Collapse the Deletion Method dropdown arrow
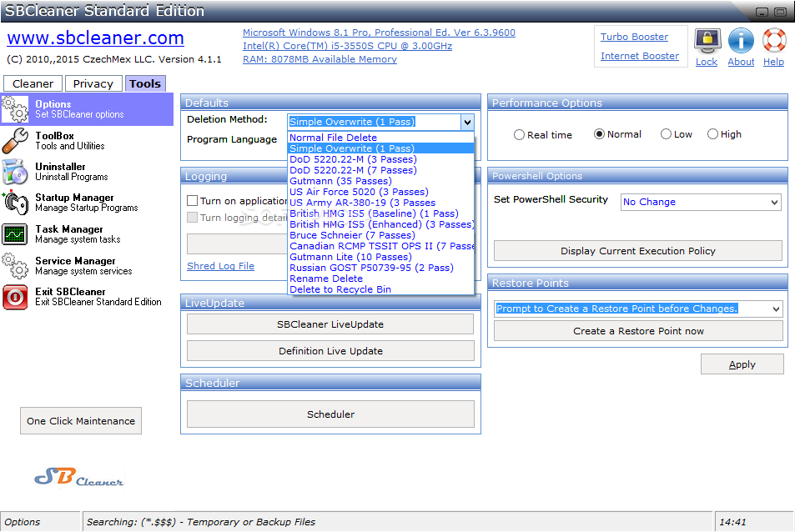Viewport: 795px width, 532px height. 467,122
